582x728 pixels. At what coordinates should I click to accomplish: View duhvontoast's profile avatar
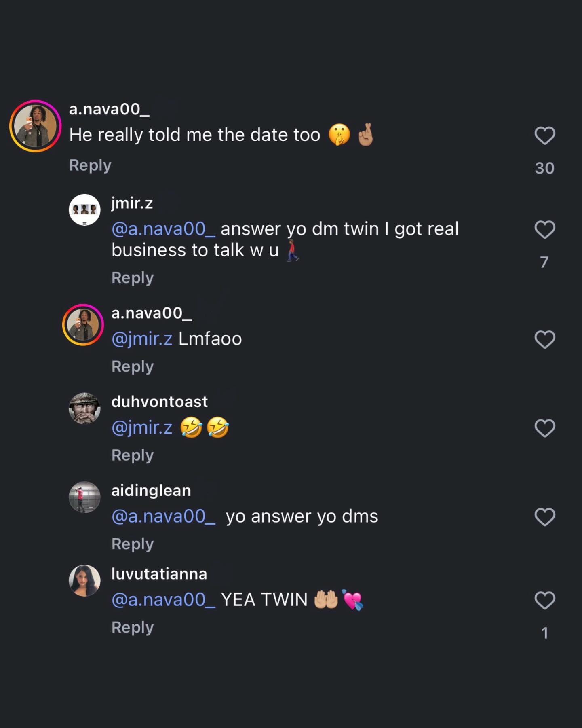pyautogui.click(x=84, y=408)
